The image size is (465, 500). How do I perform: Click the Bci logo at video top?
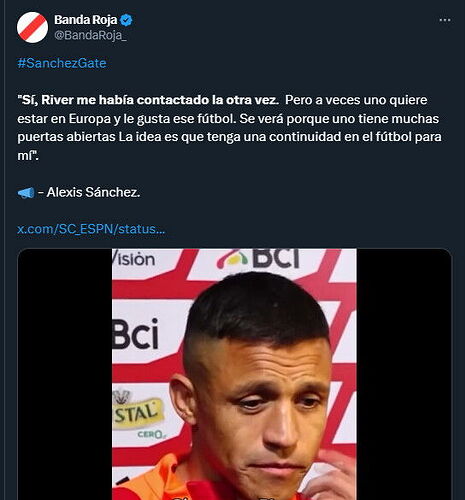259,259
